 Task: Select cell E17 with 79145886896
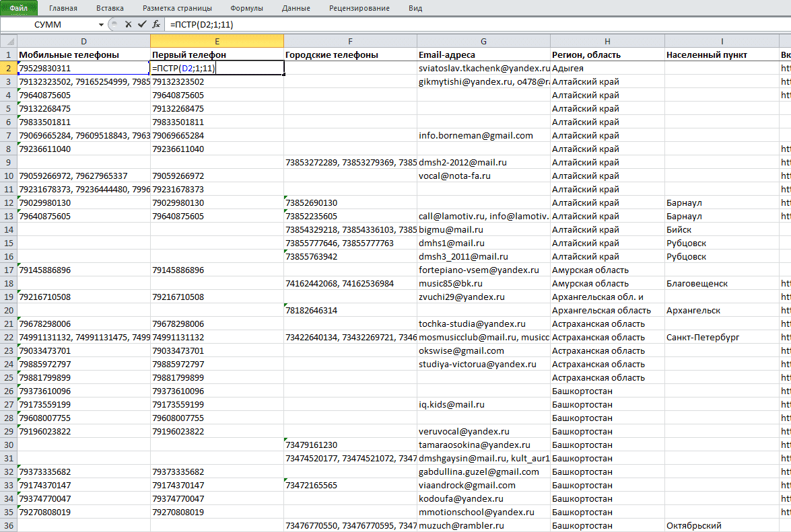tap(217, 270)
